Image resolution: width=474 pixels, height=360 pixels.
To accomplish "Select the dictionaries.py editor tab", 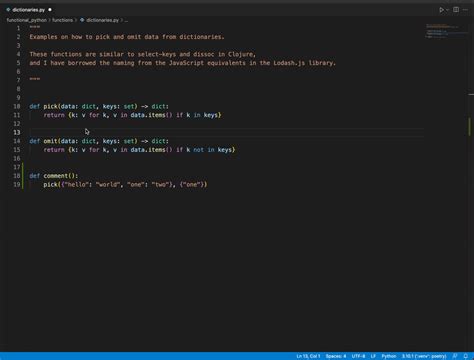I will click(x=28, y=10).
